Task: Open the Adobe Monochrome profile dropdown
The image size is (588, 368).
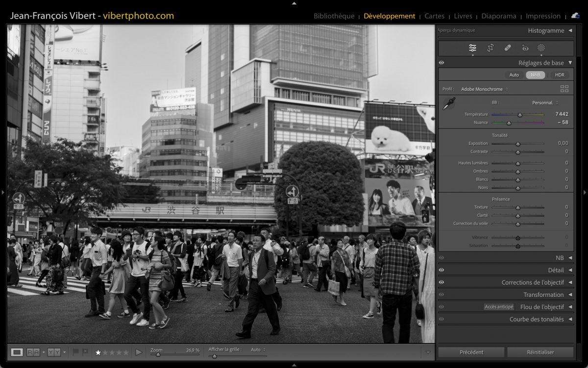Action: (x=484, y=89)
